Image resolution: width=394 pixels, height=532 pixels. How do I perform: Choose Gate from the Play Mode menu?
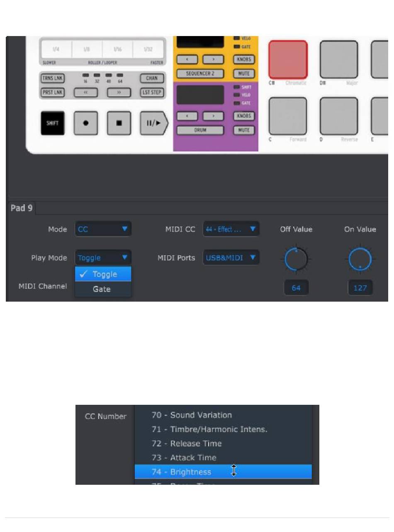pos(102,289)
